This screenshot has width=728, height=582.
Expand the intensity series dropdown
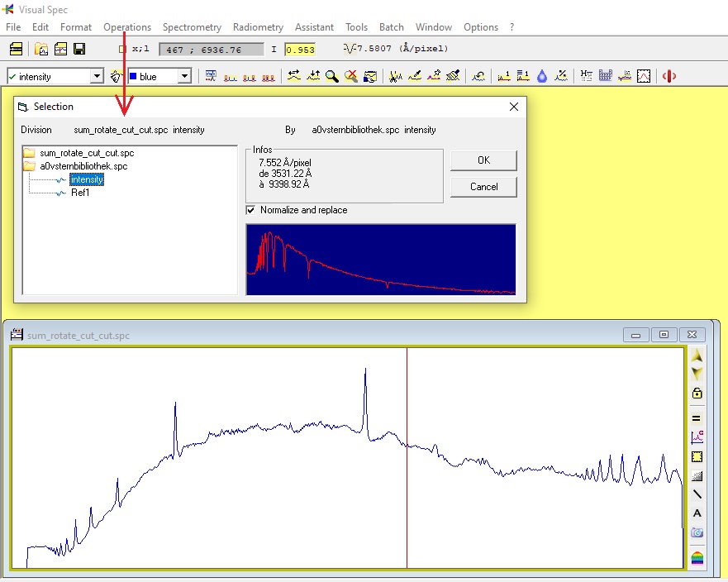tap(97, 76)
